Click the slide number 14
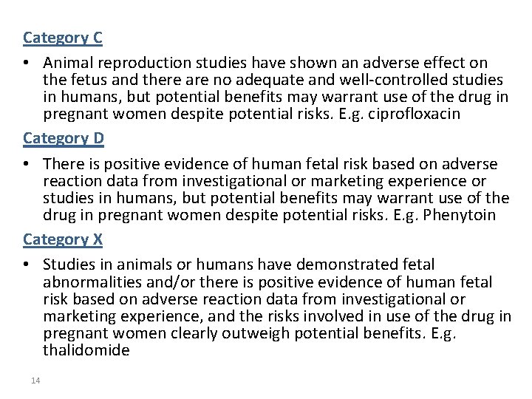 pos(35,381)
